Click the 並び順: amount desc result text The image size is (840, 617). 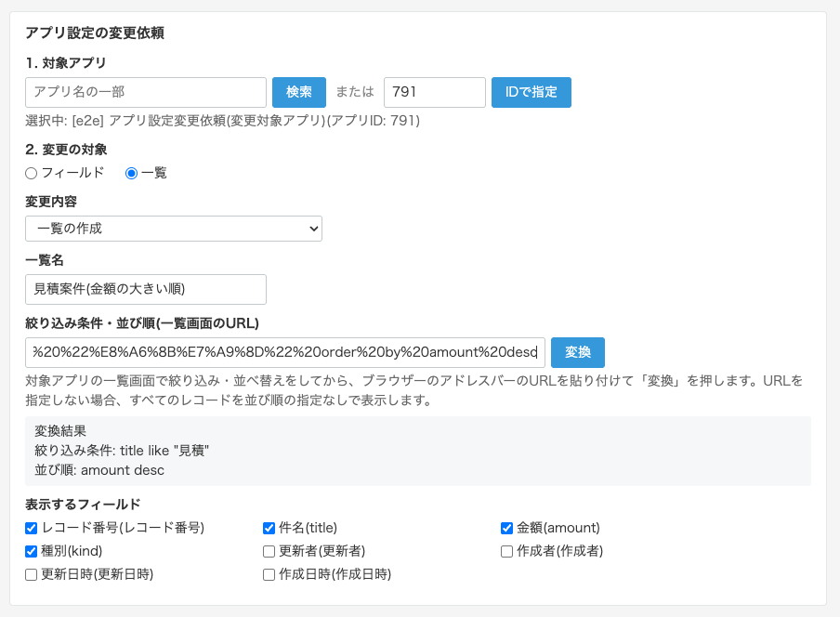click(x=99, y=470)
